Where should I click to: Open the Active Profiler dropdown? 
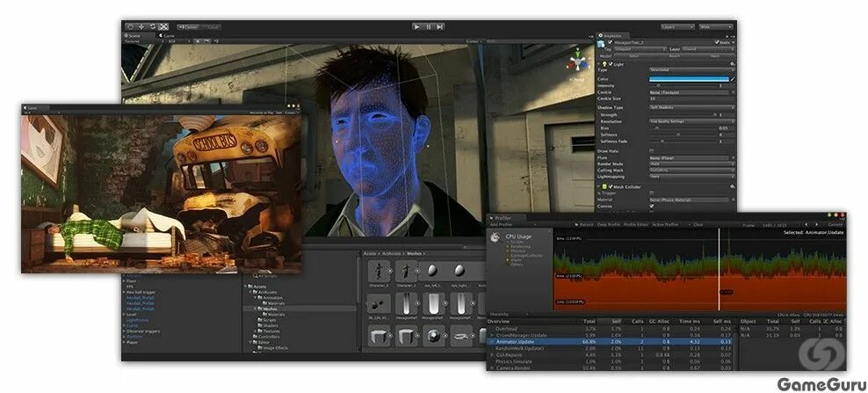pos(669,224)
